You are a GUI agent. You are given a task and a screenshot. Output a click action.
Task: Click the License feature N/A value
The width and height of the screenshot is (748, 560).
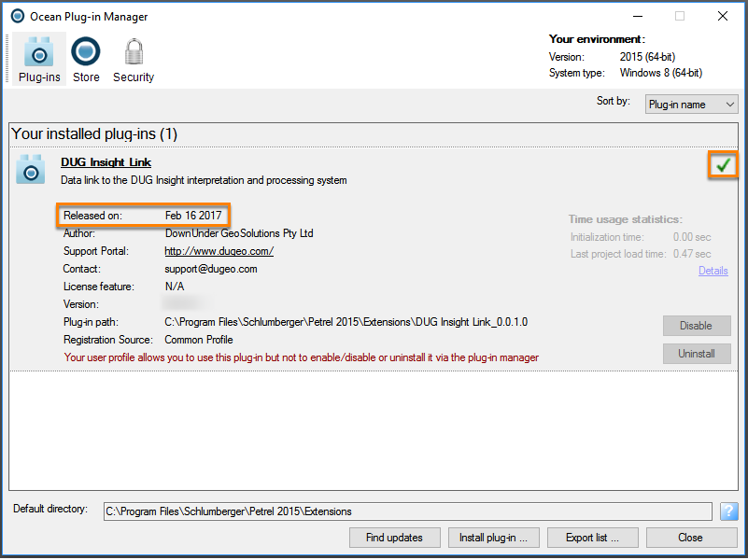point(175,287)
